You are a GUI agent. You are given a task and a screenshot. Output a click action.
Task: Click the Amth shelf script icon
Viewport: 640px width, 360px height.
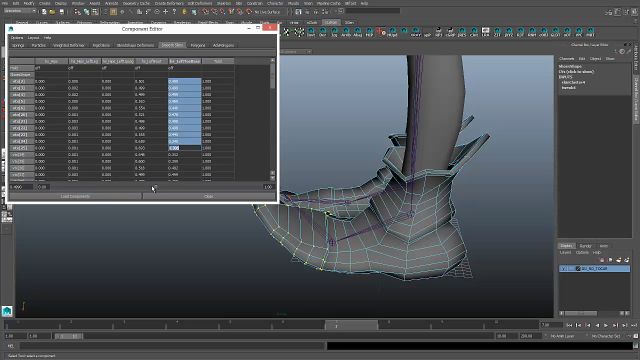click(346, 32)
